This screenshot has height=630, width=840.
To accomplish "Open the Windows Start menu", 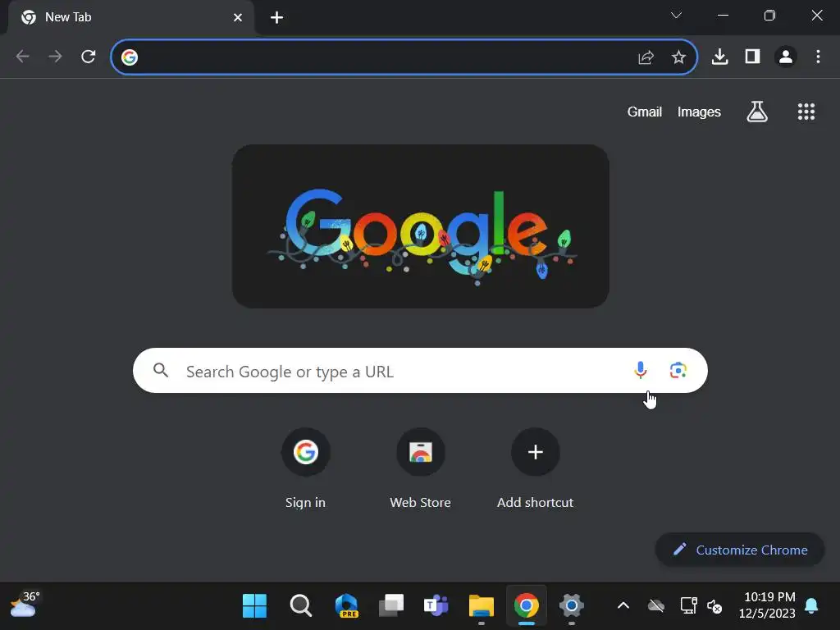I will (x=254, y=606).
